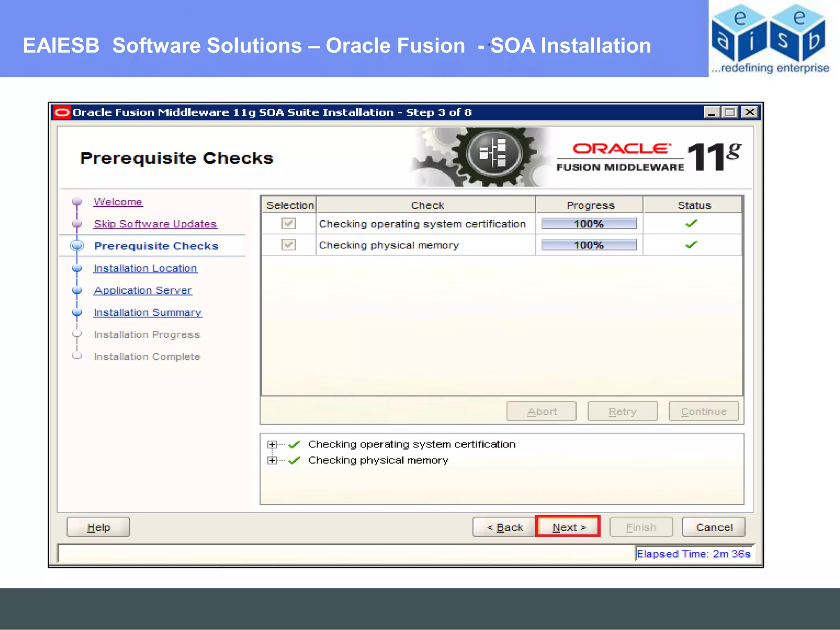Click the Abort button
Viewport: 840px width, 630px height.
[541, 411]
